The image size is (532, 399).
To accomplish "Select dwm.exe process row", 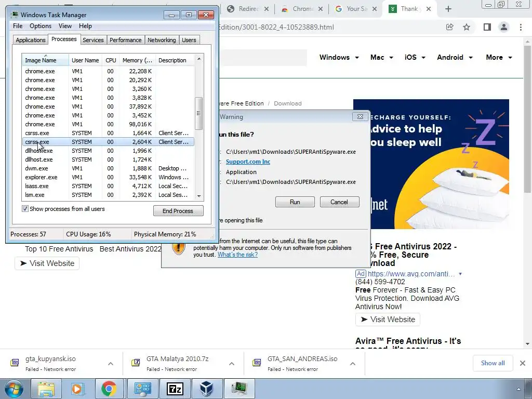I will click(108, 168).
